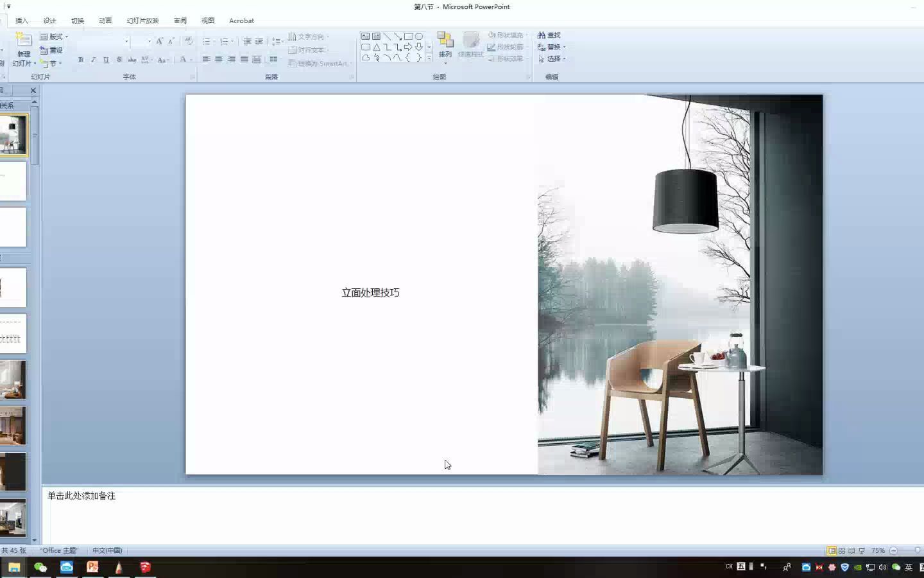924x578 pixels.
Task: Open WeChat from the taskbar
Action: pyautogui.click(x=40, y=567)
